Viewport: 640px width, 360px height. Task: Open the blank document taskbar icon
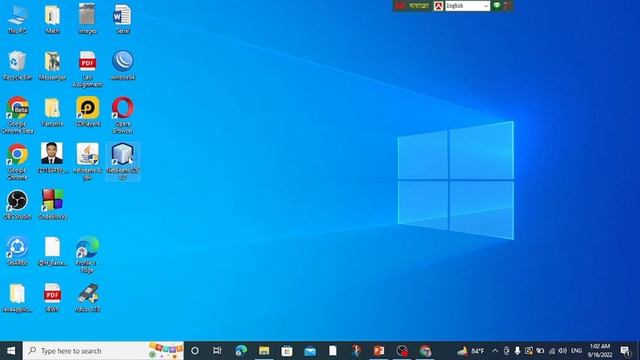coord(333,351)
